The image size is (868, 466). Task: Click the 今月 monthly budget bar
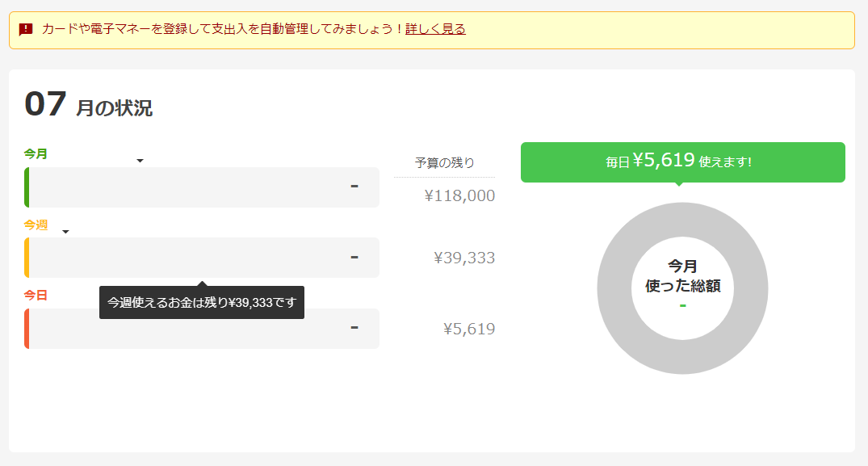202,187
